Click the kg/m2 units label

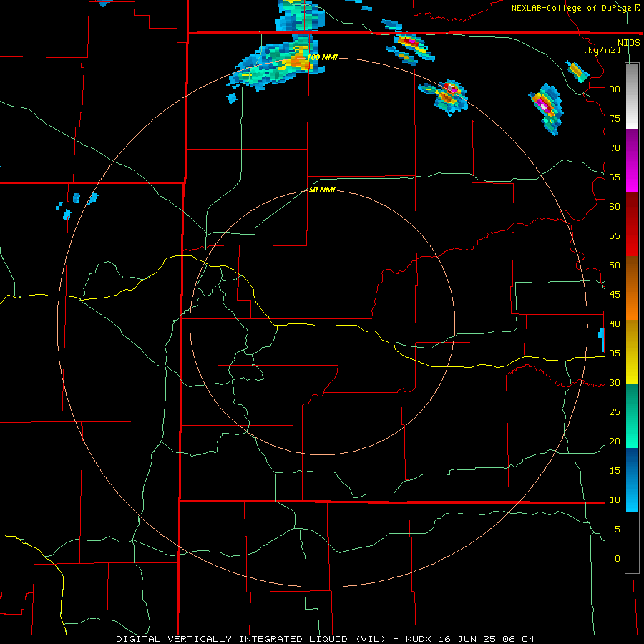[x=602, y=50]
